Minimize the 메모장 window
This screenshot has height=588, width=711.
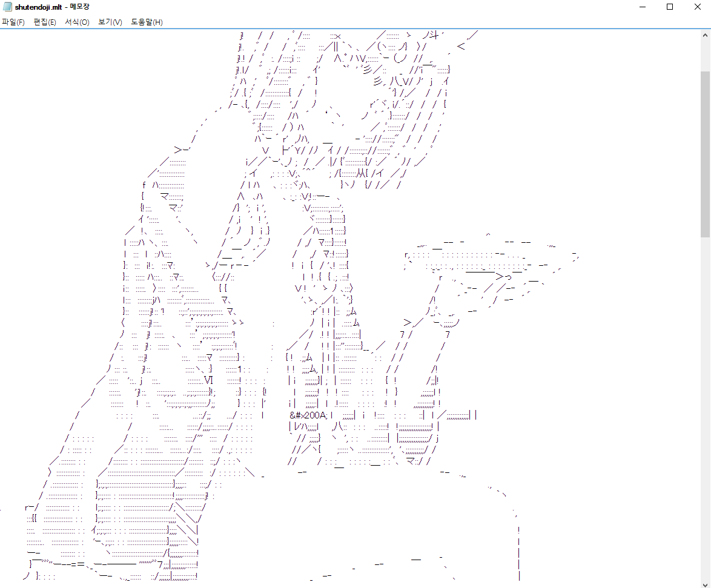(641, 7)
